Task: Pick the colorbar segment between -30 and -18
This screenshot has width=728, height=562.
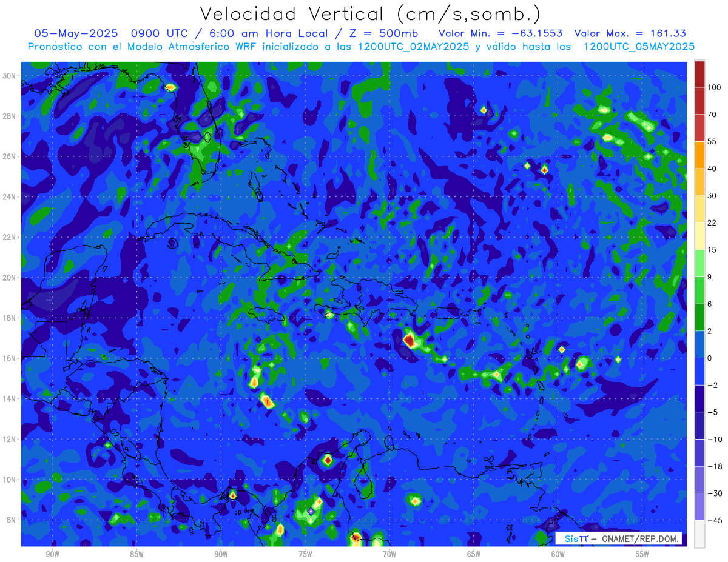Action: [x=699, y=479]
